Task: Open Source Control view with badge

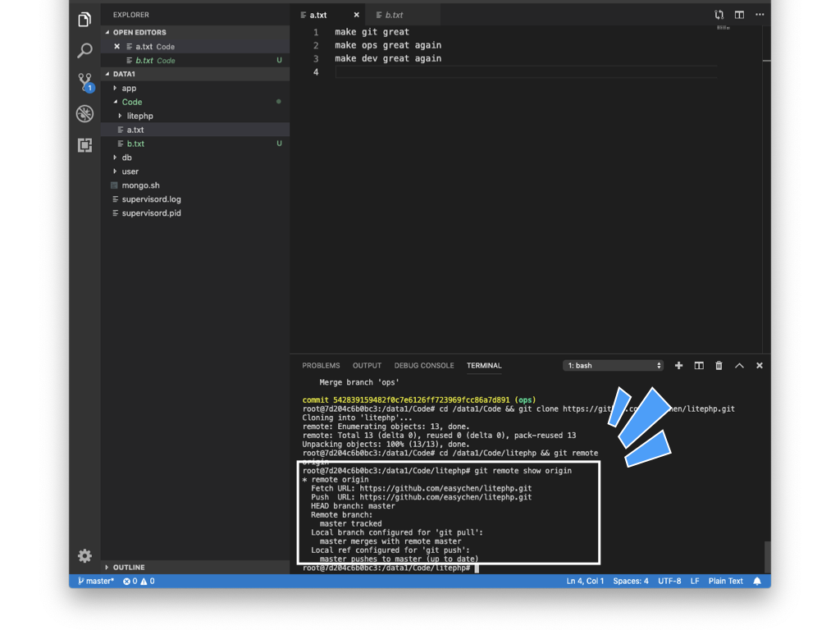Action: (x=84, y=82)
